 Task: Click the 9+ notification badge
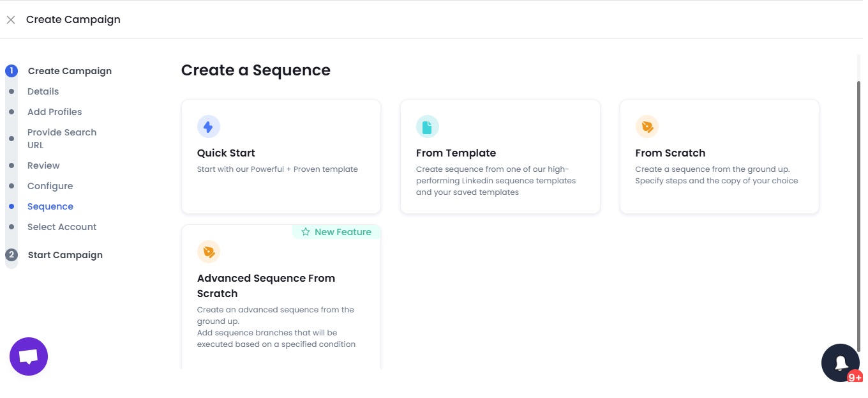coord(855,377)
